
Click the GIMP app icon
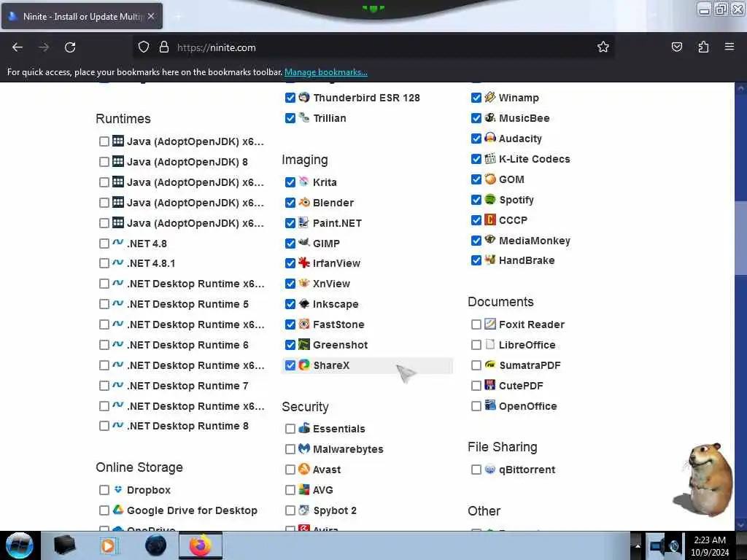(x=304, y=243)
